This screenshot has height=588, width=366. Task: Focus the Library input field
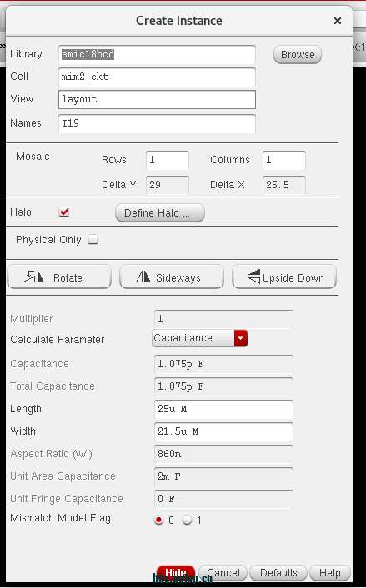157,55
